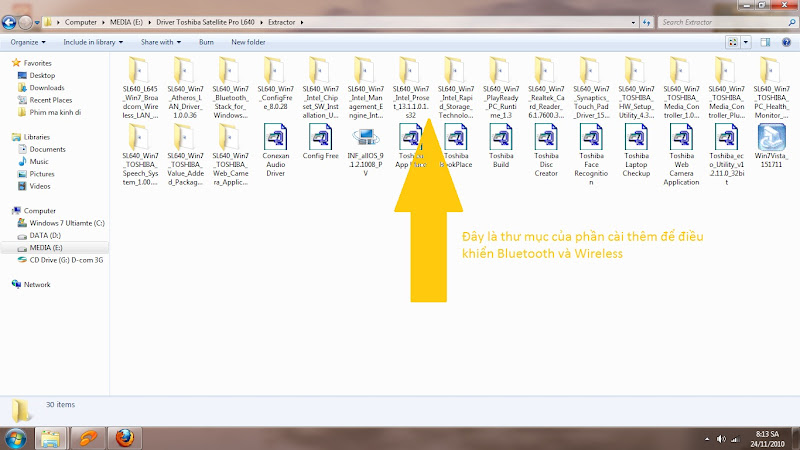Expand the Computer breadcrumb arrow

[x=104, y=22]
